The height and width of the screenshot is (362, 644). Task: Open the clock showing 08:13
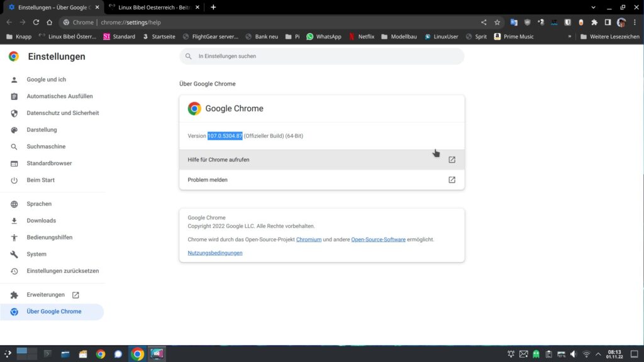614,354
